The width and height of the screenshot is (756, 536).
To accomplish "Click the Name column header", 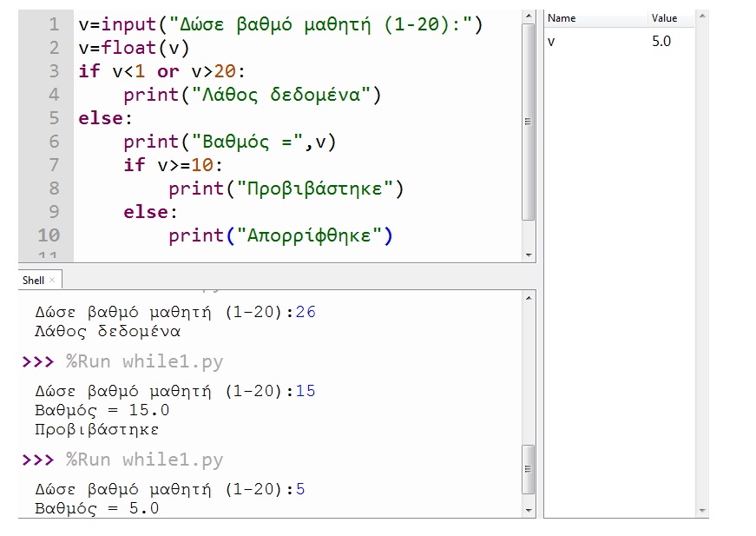I will (596, 18).
